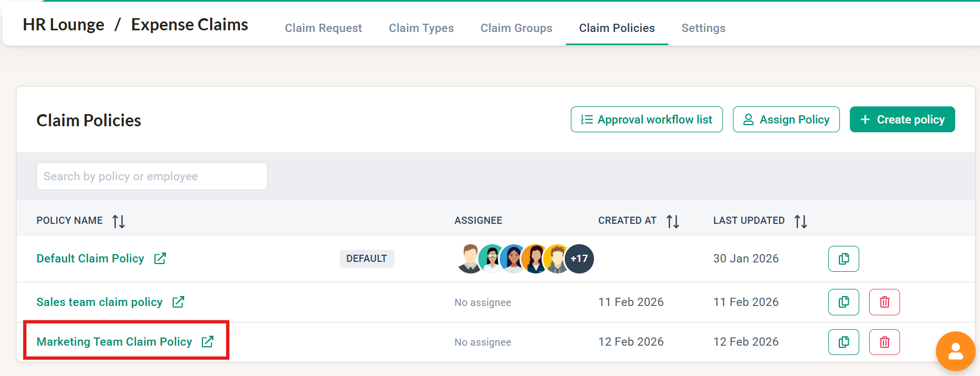The width and height of the screenshot is (980, 376).
Task: Open Marketing Team Claim Policy external link icon
Action: pyautogui.click(x=207, y=341)
